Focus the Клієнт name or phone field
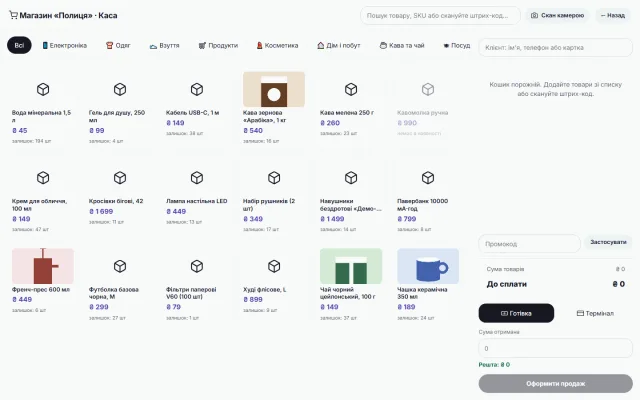The width and height of the screenshot is (640, 400). (x=556, y=47)
